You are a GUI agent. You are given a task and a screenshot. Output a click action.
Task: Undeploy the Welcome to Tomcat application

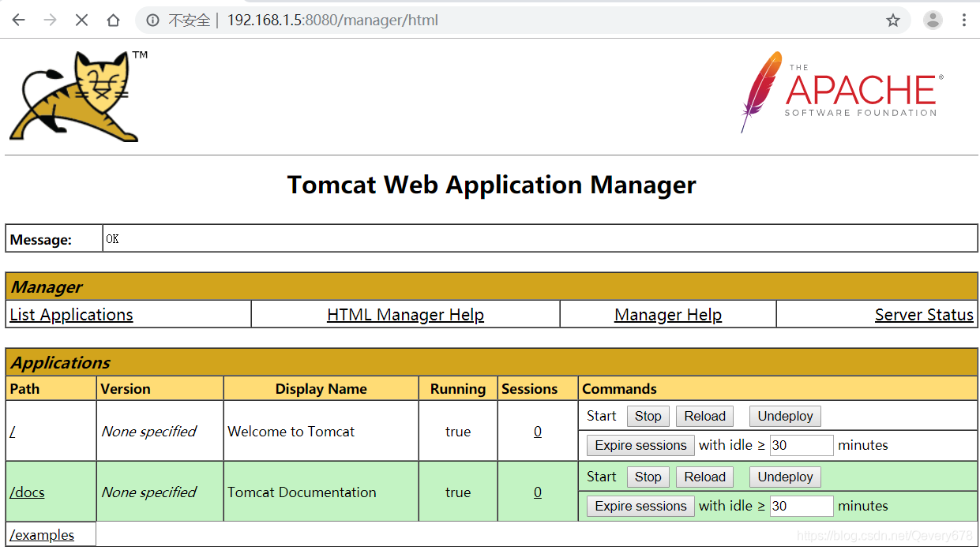[786, 416]
